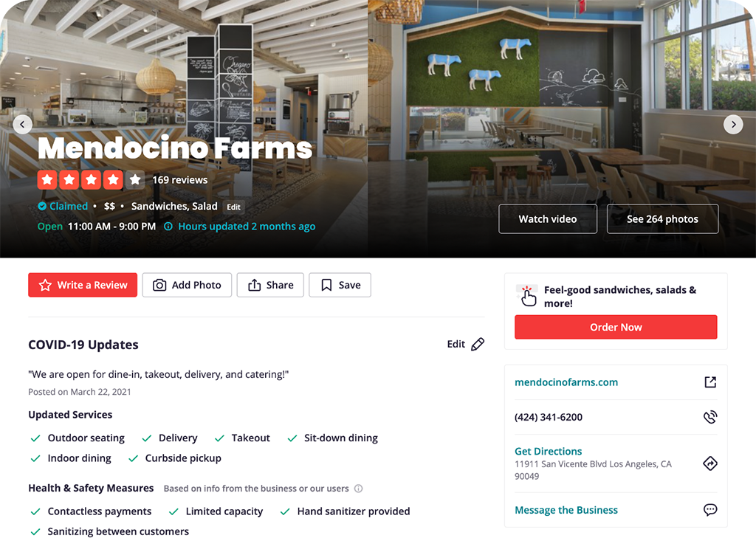Click the pencil edit icon for COVID-19 Updates
This screenshot has width=756, height=538.
(478, 344)
